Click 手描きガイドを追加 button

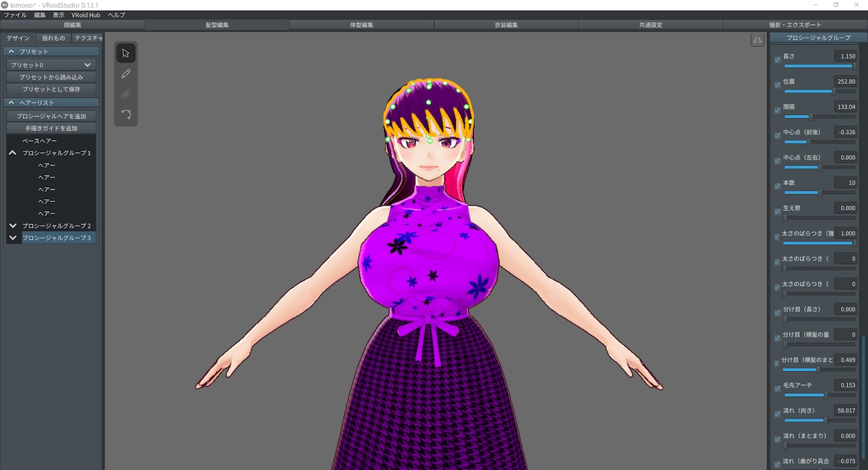tap(51, 128)
